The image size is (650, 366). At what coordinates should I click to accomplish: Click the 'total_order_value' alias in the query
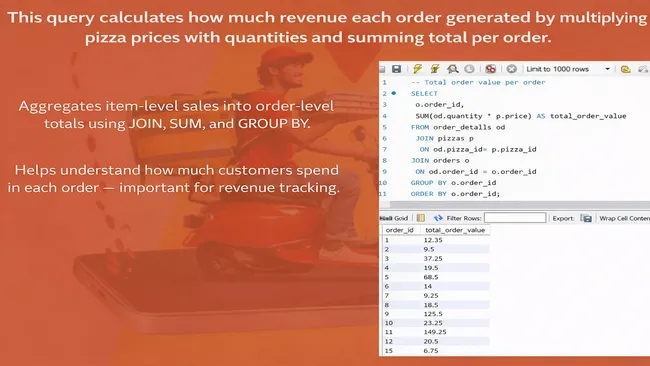pyautogui.click(x=588, y=116)
